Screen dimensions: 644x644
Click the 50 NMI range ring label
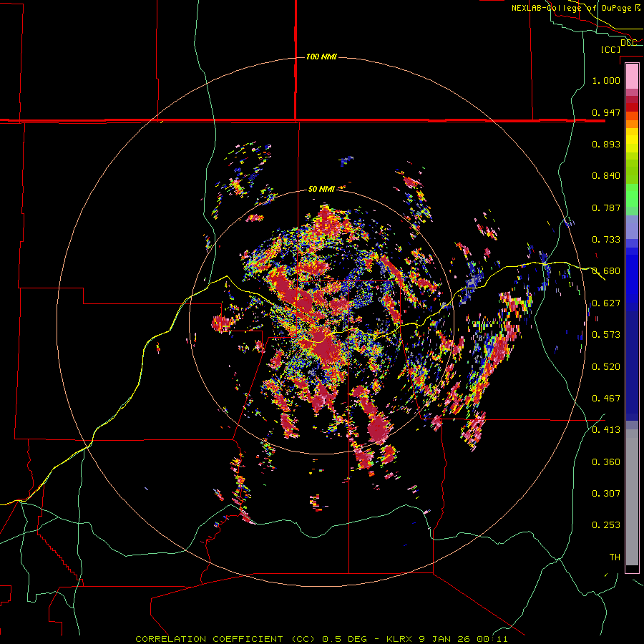tap(321, 189)
